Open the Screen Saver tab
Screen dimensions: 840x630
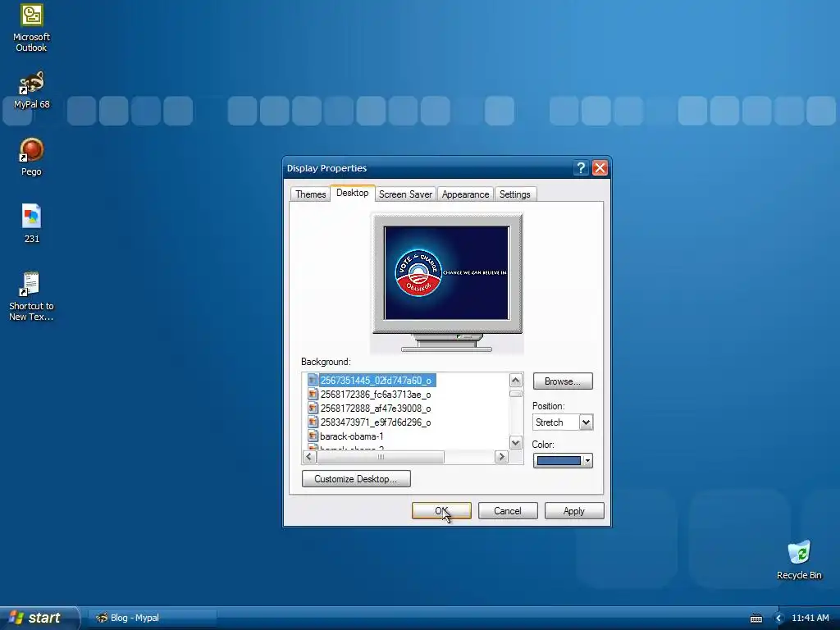(405, 194)
